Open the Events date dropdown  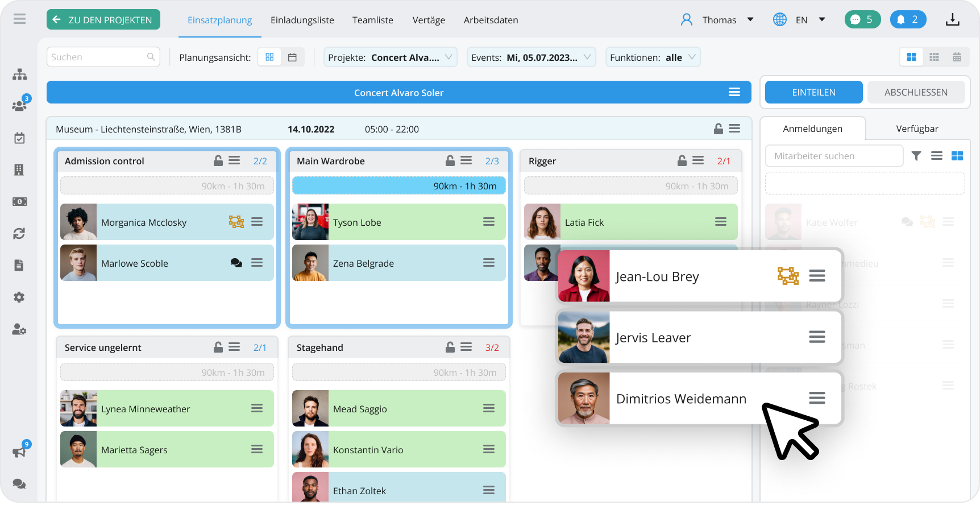[x=531, y=57]
